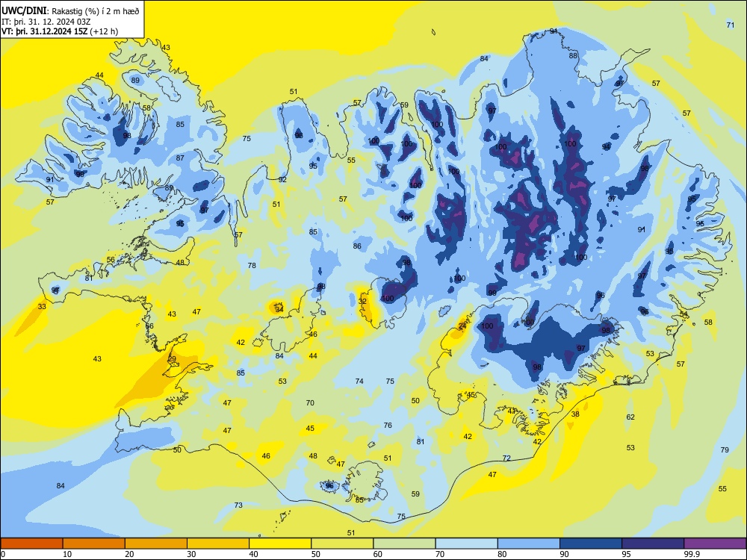Click the humidity value '29' on the map
The width and height of the screenshot is (747, 560).
coord(172,359)
